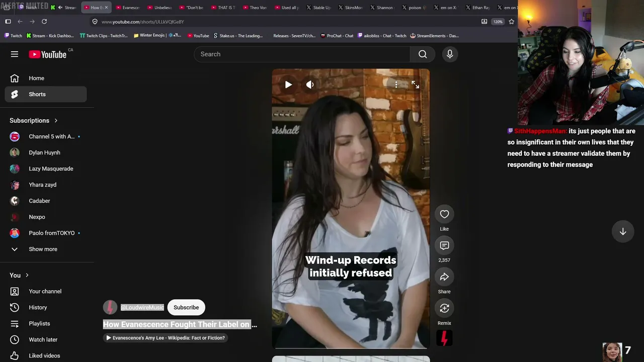
Task: Open the Channel 5 with A... subscription
Action: pyautogui.click(x=46, y=137)
